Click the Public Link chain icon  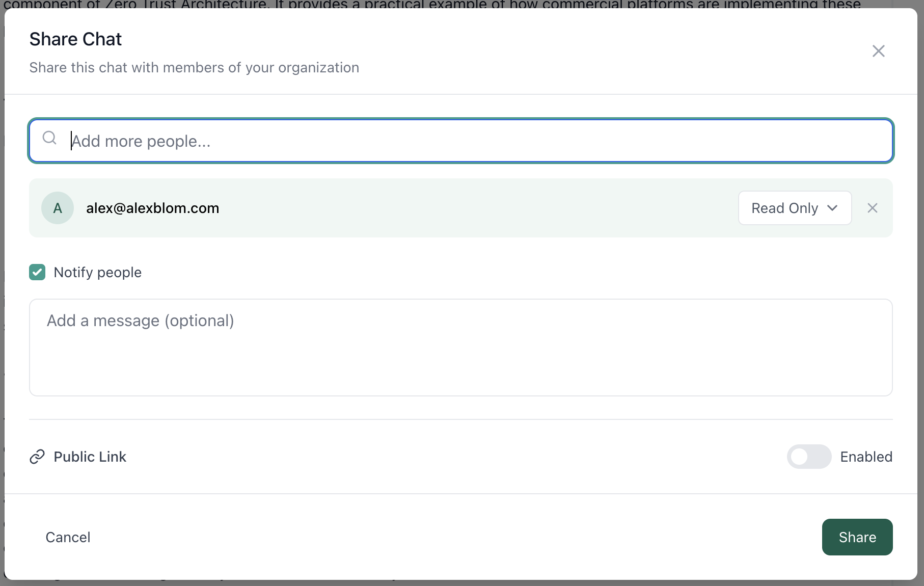[36, 457]
